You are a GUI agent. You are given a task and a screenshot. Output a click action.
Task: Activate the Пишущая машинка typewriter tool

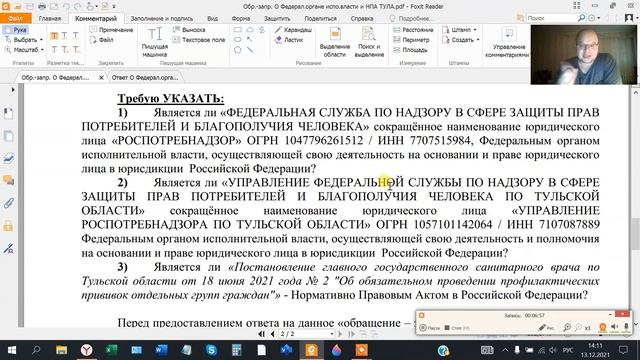pyautogui.click(x=155, y=42)
